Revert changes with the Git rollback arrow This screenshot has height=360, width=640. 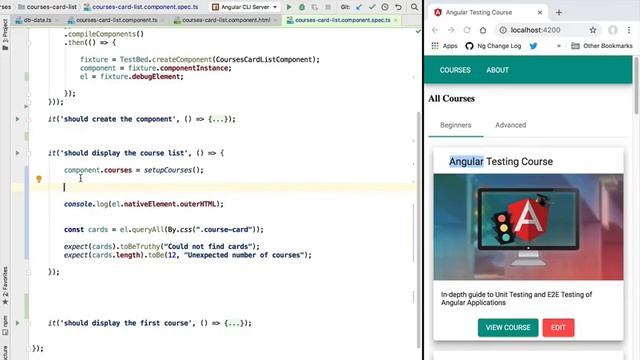(x=398, y=7)
